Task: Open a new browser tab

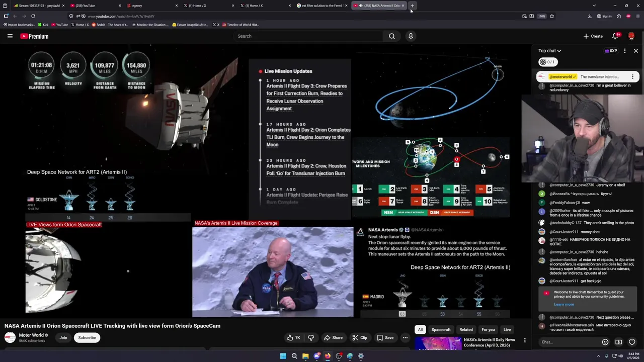Action: click(412, 6)
